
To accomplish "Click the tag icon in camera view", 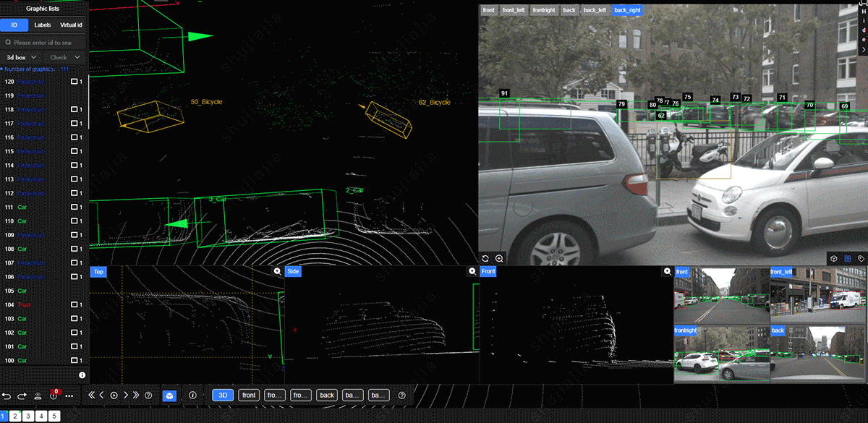I will coord(861,258).
